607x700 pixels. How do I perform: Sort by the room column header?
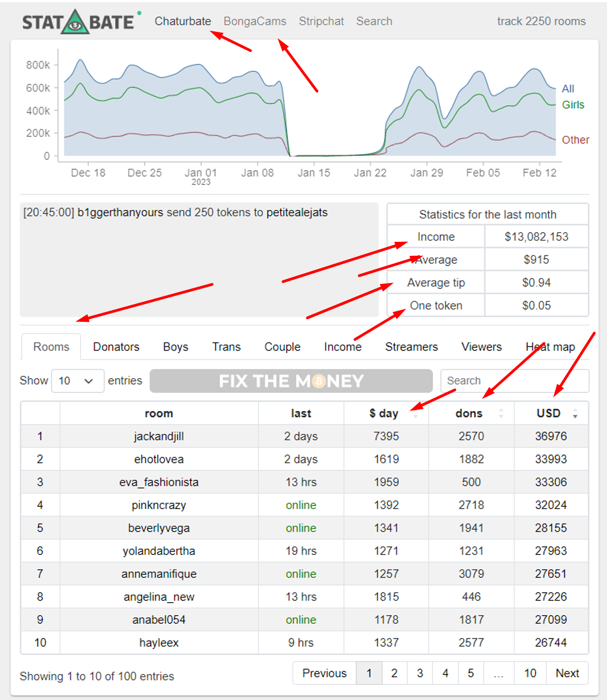[x=159, y=413]
